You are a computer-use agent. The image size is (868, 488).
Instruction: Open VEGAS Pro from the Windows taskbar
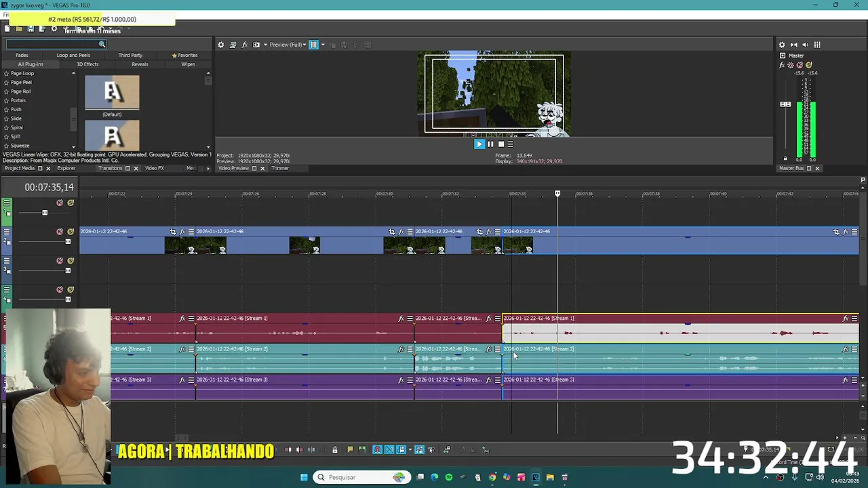coord(536,477)
